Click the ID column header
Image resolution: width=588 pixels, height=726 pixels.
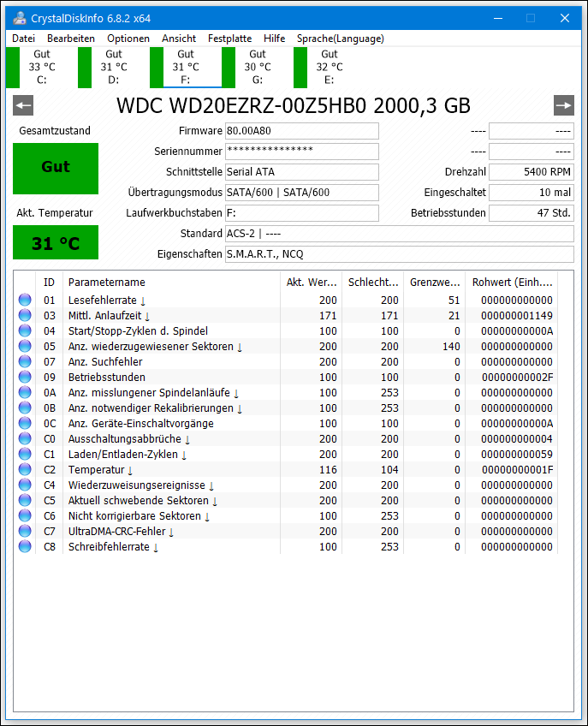49,282
